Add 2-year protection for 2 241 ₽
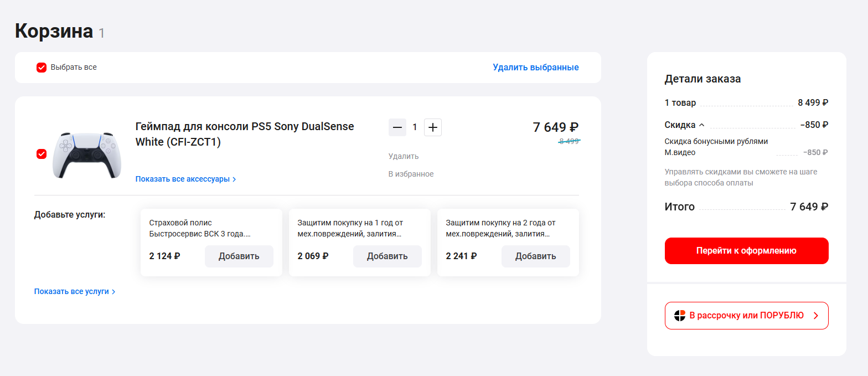Screen dimensions: 868x376 click(535, 256)
